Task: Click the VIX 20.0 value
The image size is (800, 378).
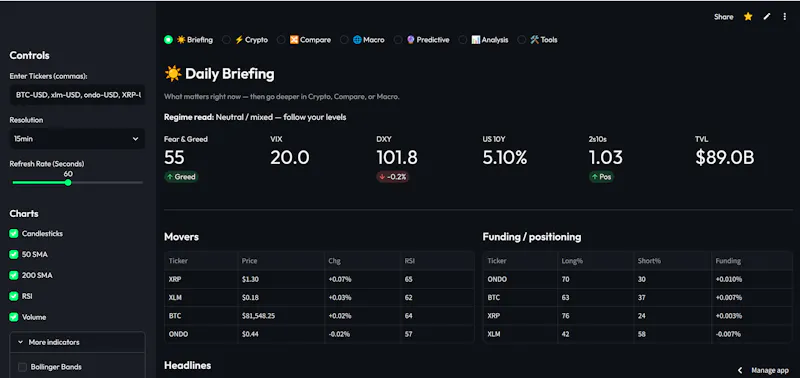Action: coord(290,158)
